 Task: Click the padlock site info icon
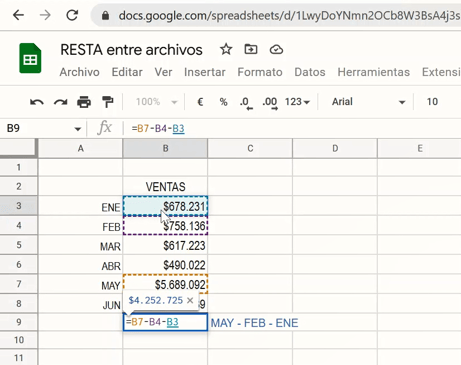pos(105,15)
